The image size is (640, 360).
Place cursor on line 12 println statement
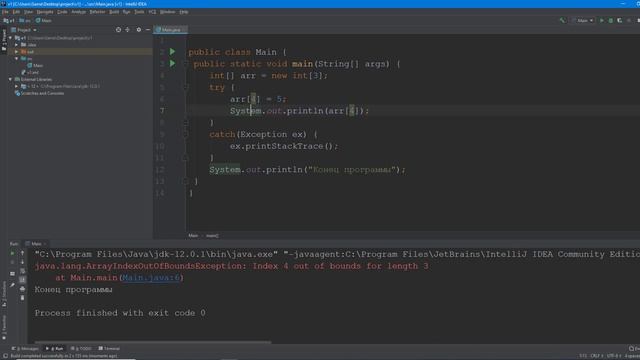(307, 170)
